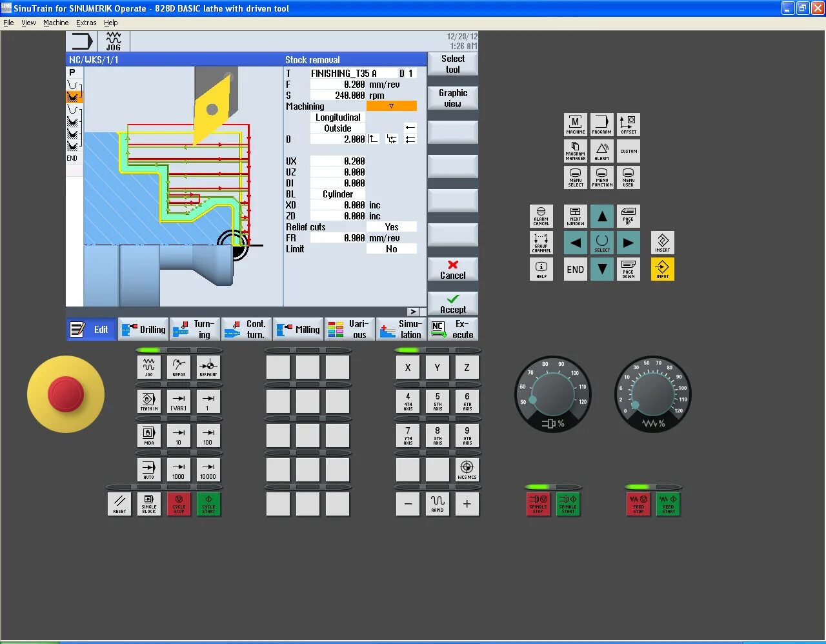Click the SPINDLE STOP key
826x644 pixels.
(538, 504)
